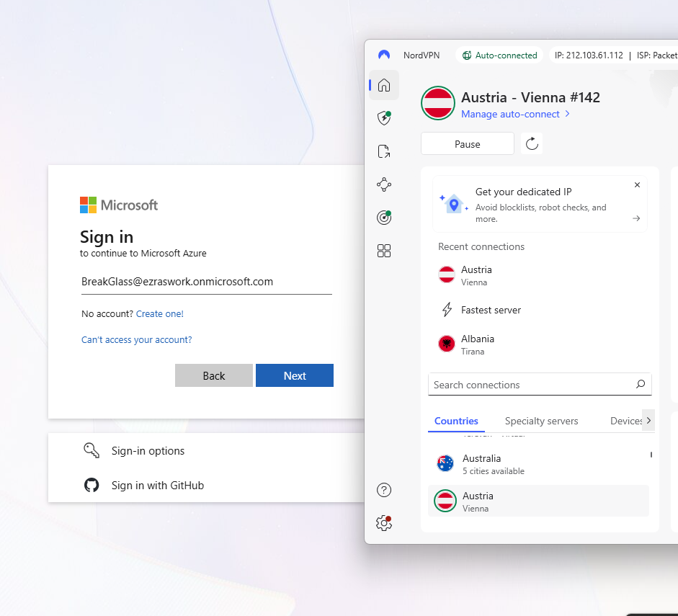Expand the dedicated IP promo arrow
The height and width of the screenshot is (616, 678).
point(637,219)
